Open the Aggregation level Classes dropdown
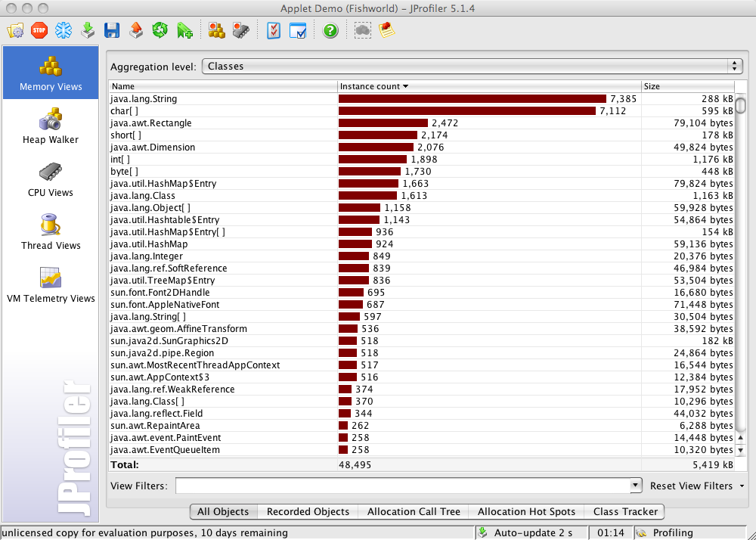The width and height of the screenshot is (756, 540). [x=472, y=66]
